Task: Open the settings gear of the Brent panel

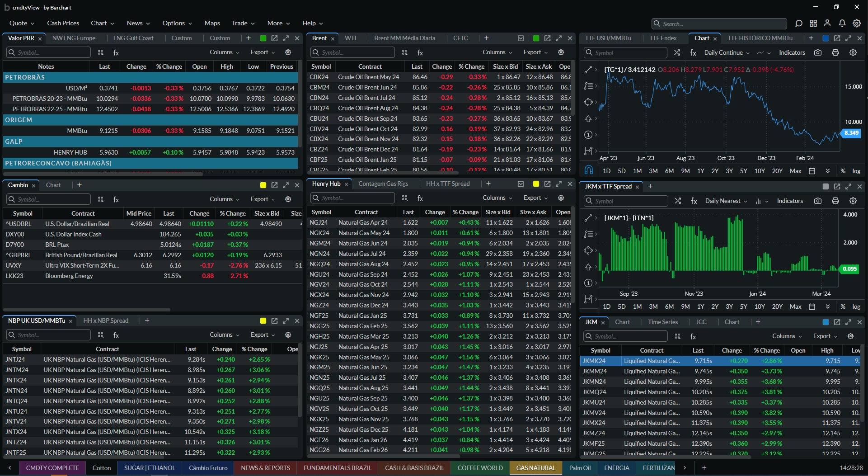Action: [561, 52]
